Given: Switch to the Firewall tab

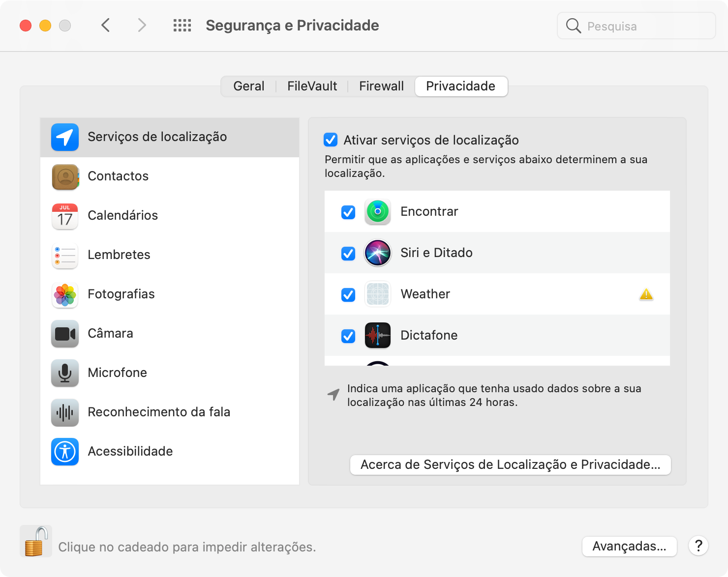Looking at the screenshot, I should [x=381, y=87].
